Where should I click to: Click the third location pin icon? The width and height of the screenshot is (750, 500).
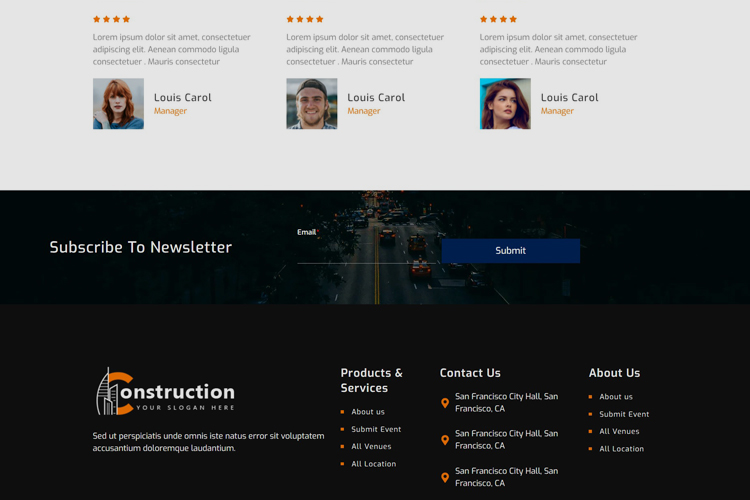[x=445, y=477]
